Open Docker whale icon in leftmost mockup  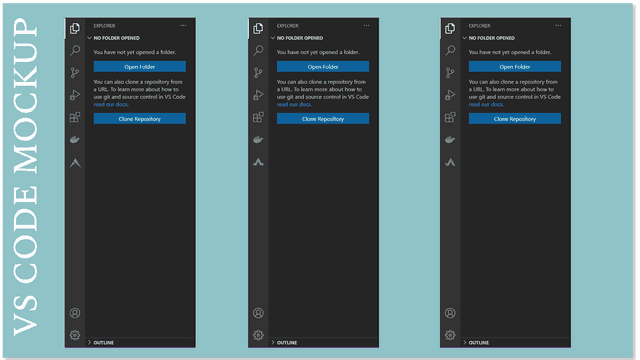75,140
